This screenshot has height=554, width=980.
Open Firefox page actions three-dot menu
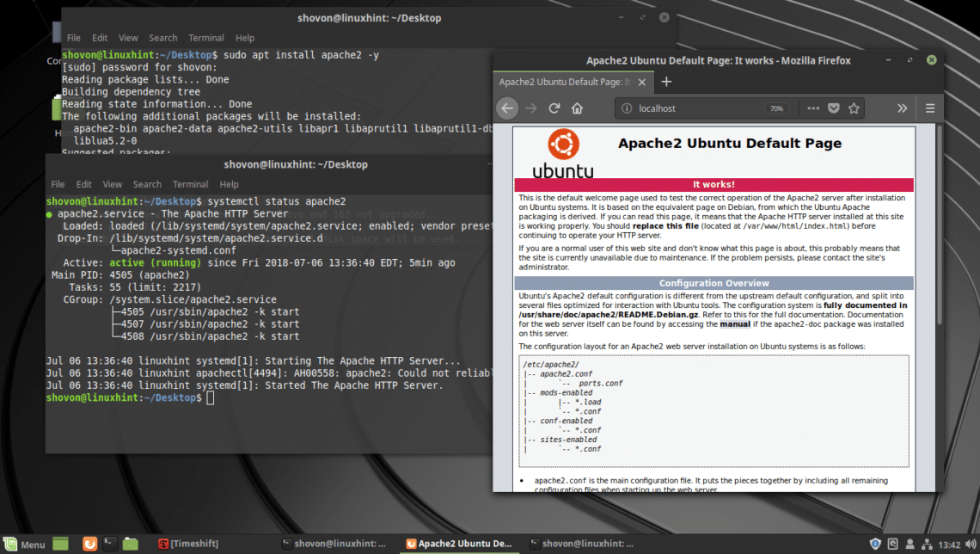(813, 108)
